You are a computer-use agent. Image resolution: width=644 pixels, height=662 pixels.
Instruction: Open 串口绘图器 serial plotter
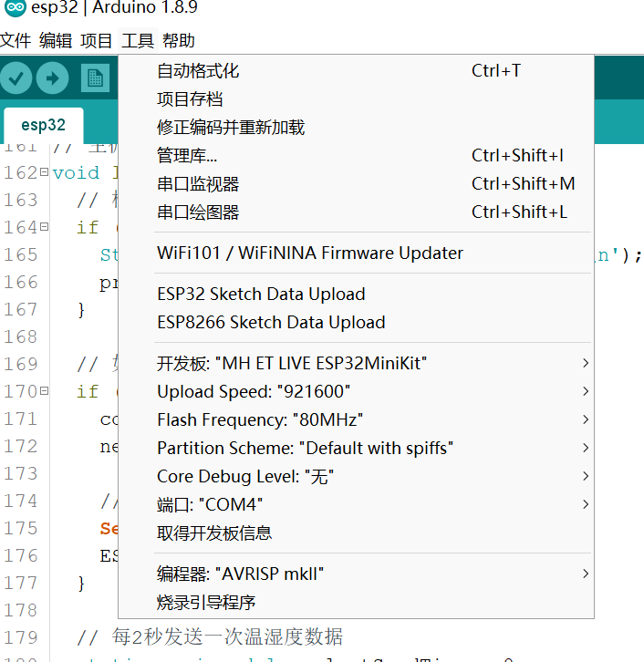(x=356, y=212)
